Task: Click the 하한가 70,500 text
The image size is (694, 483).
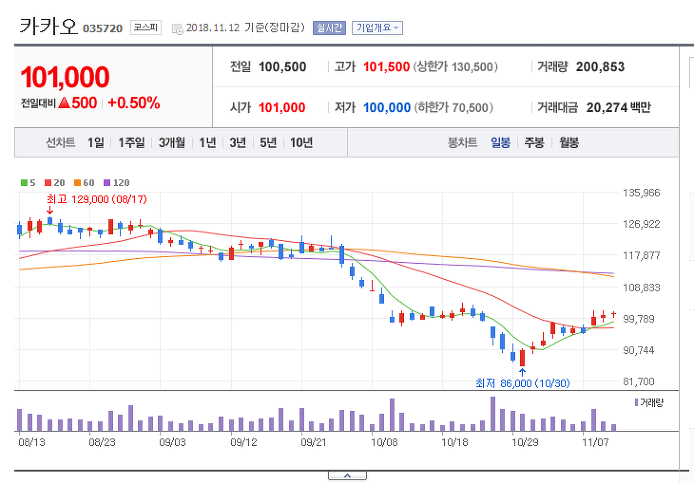Action: coord(454,108)
